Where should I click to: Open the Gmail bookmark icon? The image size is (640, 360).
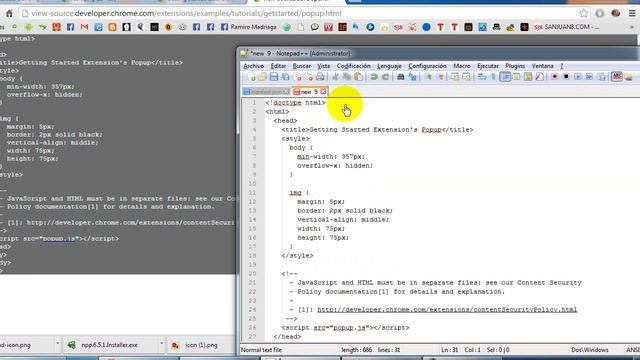point(84,27)
